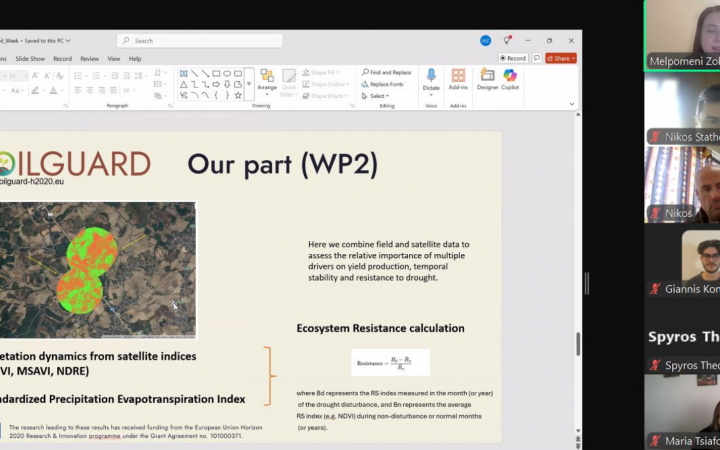Open the Add-ins gallery
Screen dimensions: 720x450
[458, 79]
